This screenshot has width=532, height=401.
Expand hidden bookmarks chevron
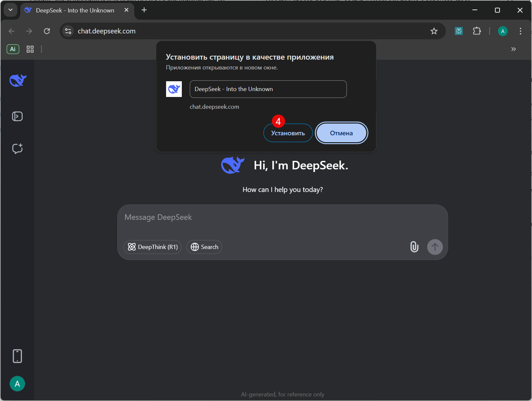(514, 49)
